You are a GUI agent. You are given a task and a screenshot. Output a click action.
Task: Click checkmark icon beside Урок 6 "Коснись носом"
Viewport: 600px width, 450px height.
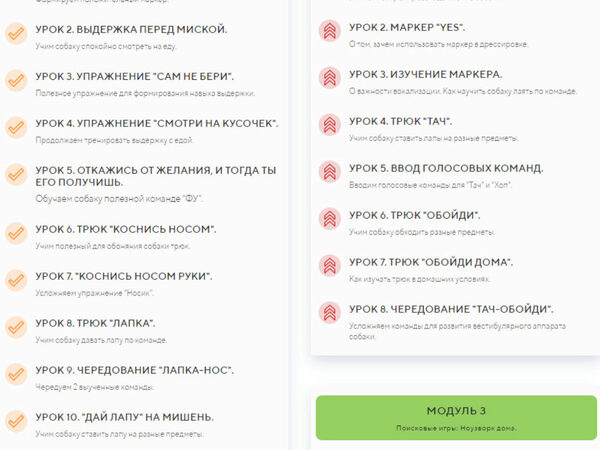coord(16,233)
